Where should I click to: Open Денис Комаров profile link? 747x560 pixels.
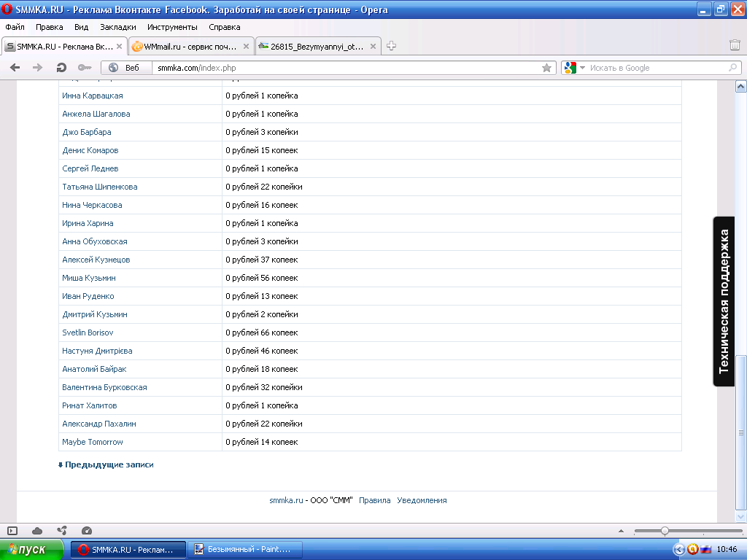(x=90, y=150)
